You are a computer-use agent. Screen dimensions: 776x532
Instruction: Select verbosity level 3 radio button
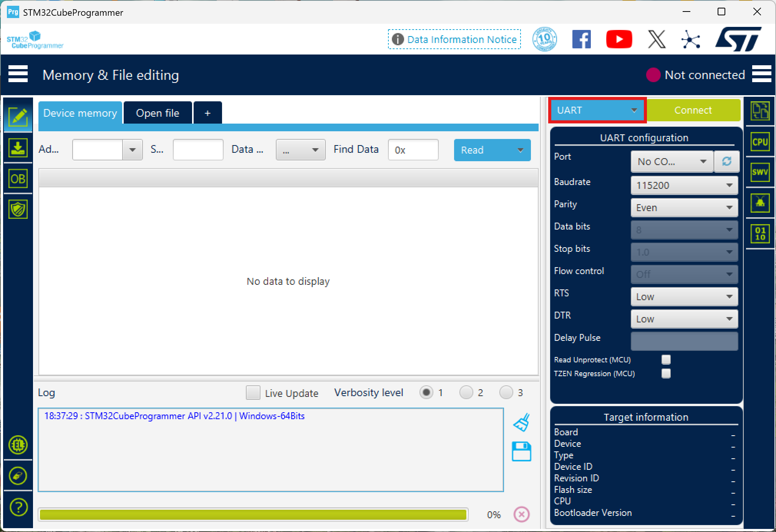tap(506, 392)
